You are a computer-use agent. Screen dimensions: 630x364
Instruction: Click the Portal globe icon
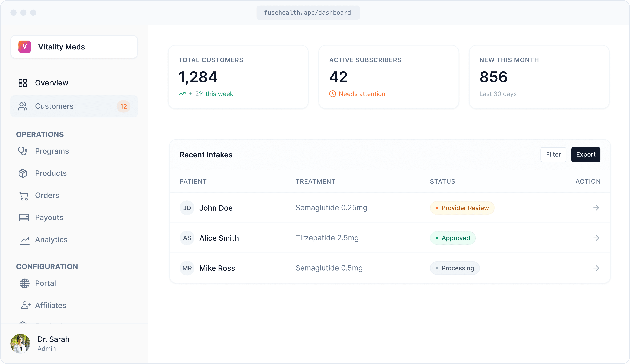pos(24,283)
